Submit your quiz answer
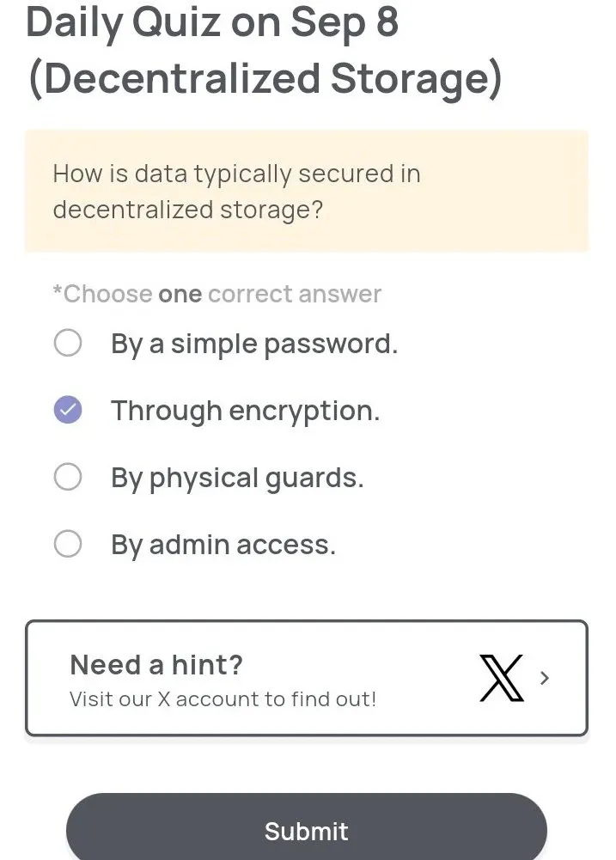616x860 pixels. [x=306, y=830]
